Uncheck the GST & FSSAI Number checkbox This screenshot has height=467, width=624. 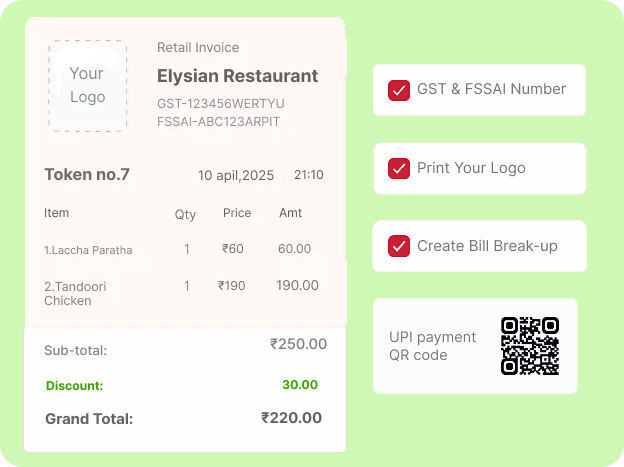tap(399, 90)
